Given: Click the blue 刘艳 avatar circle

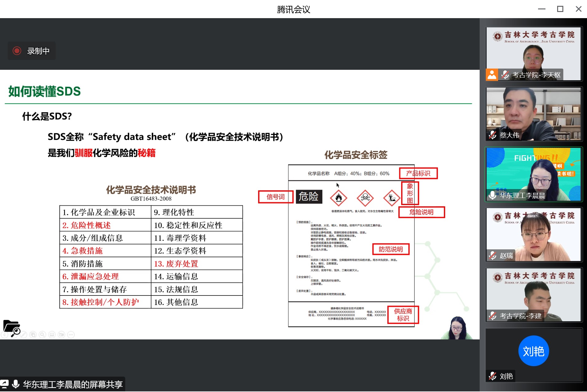Looking at the screenshot, I should (x=533, y=351).
